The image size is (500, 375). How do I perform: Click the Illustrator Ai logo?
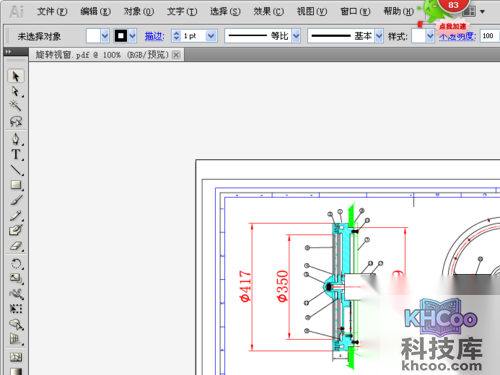pos(16,12)
